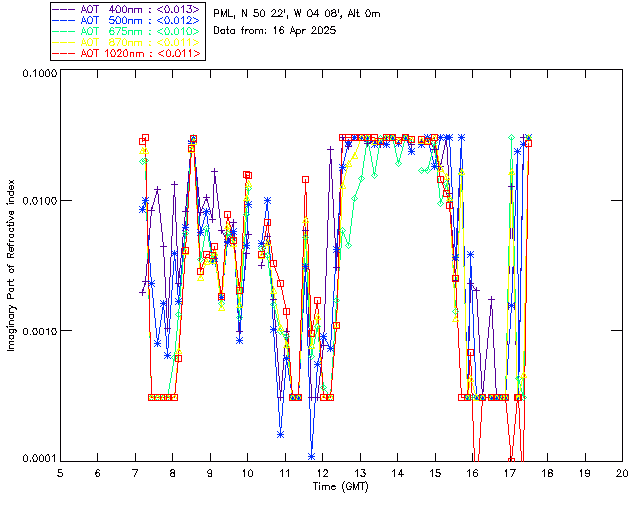Image resolution: width=640 pixels, height=512 pixels.
Task: Click the 0.1000 y-axis tick label
Action: point(39,73)
